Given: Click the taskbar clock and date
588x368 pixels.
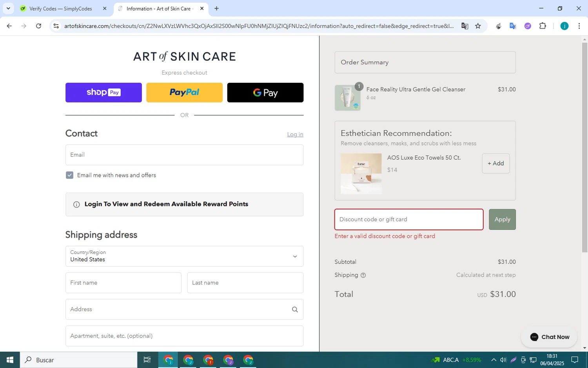Looking at the screenshot, I should tap(552, 360).
